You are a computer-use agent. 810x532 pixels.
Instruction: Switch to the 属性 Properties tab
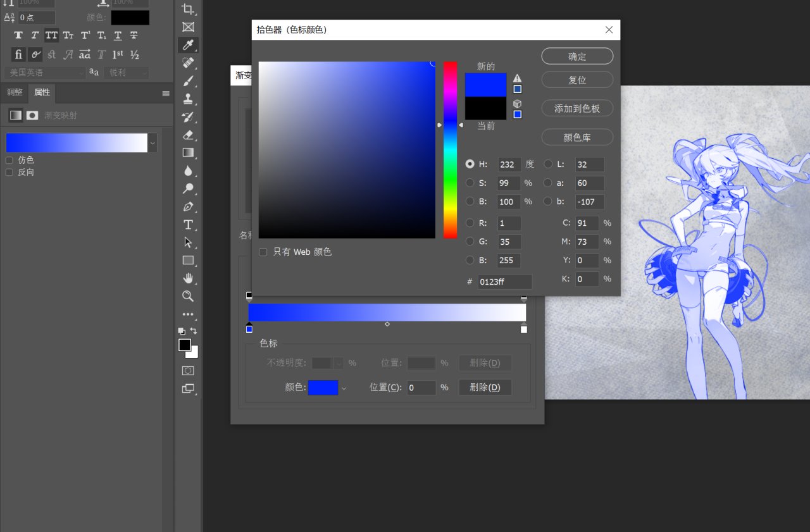(x=42, y=92)
